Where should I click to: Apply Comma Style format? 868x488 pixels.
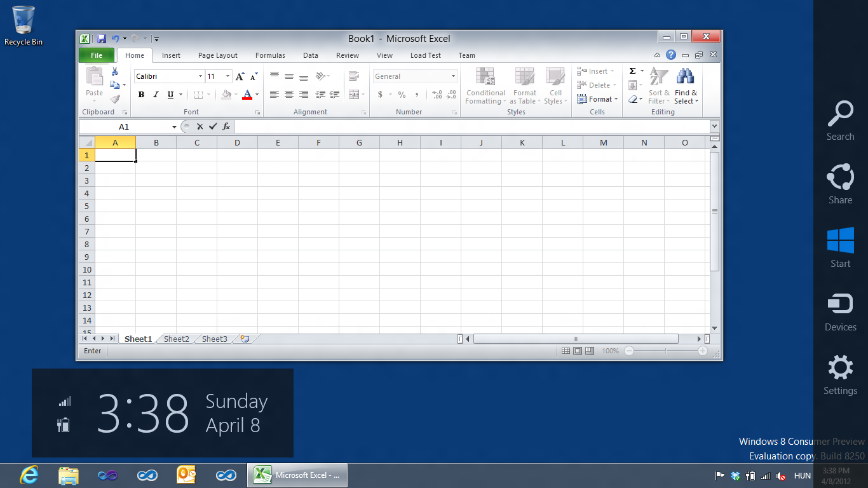pos(417,95)
